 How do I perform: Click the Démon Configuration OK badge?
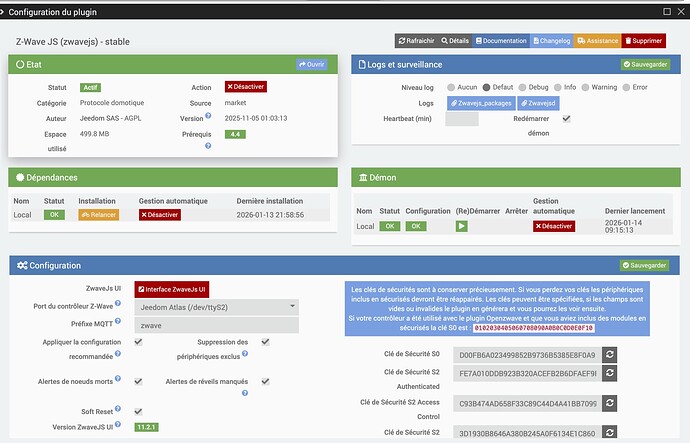tap(416, 226)
